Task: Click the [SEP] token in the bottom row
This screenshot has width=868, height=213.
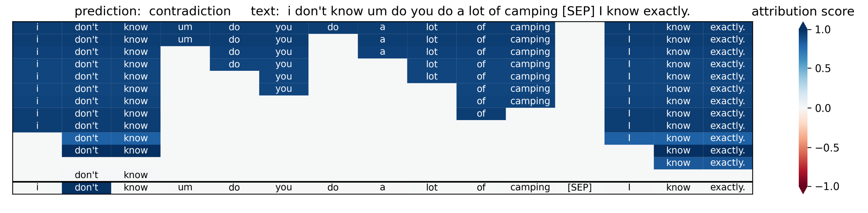Action: click(x=579, y=188)
